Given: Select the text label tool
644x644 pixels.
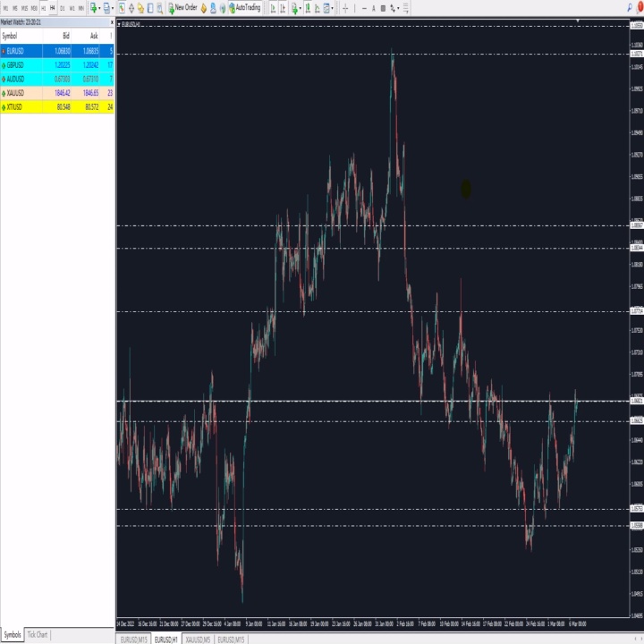Looking at the screenshot, I should pos(373,8).
